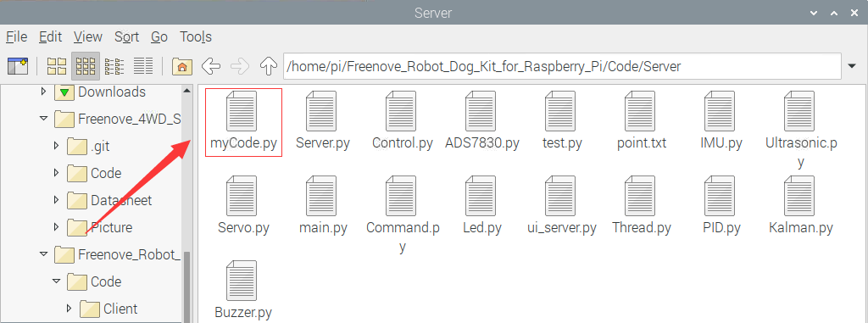Open the Sort menu
This screenshot has width=868, height=323.
pyautogui.click(x=127, y=37)
